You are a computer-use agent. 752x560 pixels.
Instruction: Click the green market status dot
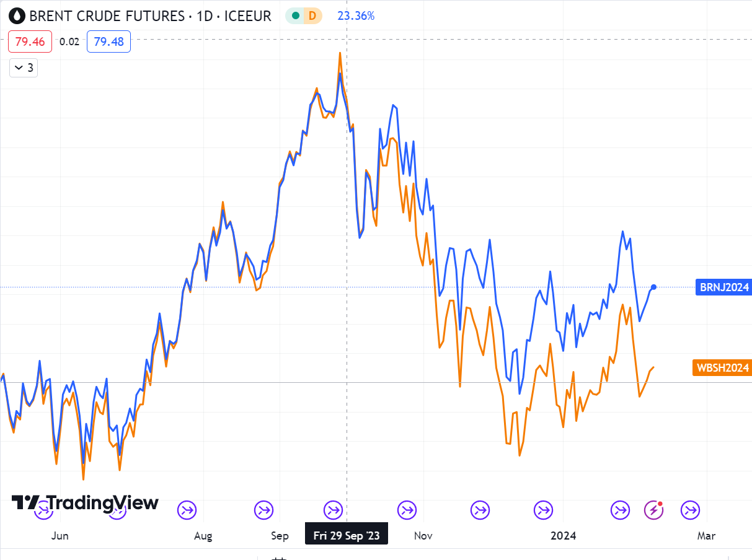(x=296, y=16)
